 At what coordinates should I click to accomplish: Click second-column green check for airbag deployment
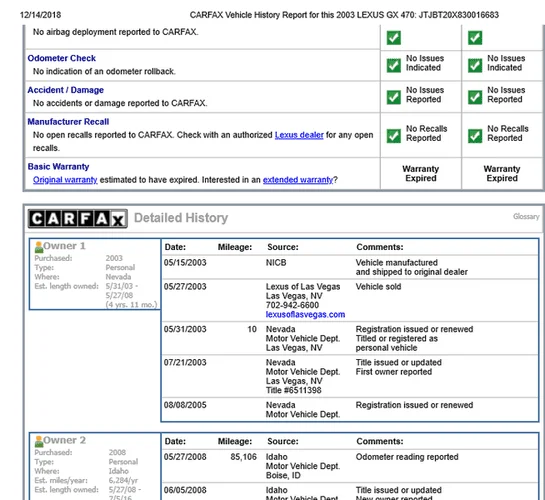(475, 38)
